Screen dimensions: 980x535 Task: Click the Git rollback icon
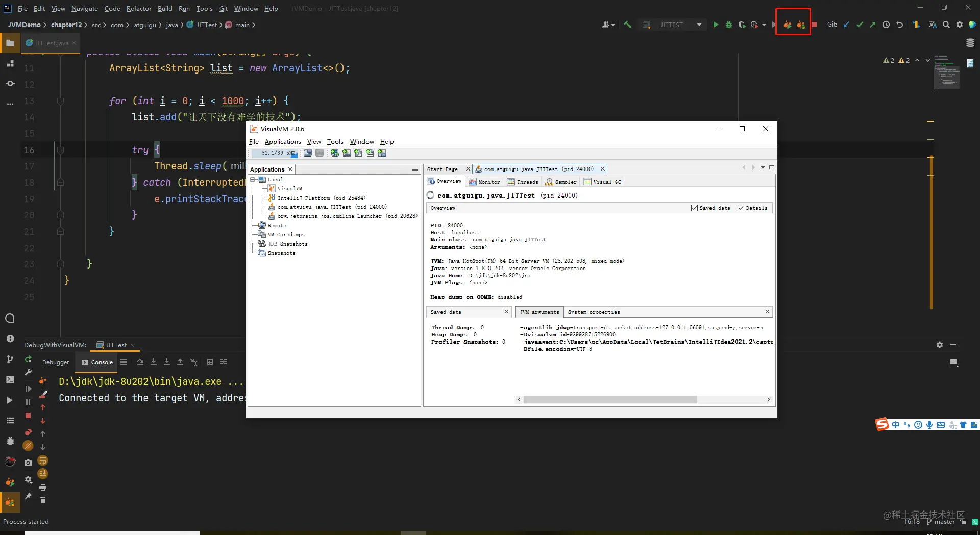(899, 25)
